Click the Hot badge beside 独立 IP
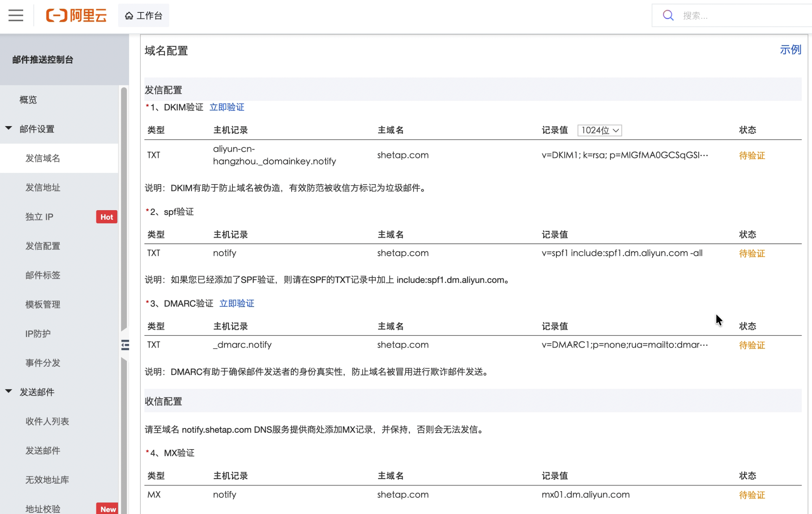 [x=106, y=217]
